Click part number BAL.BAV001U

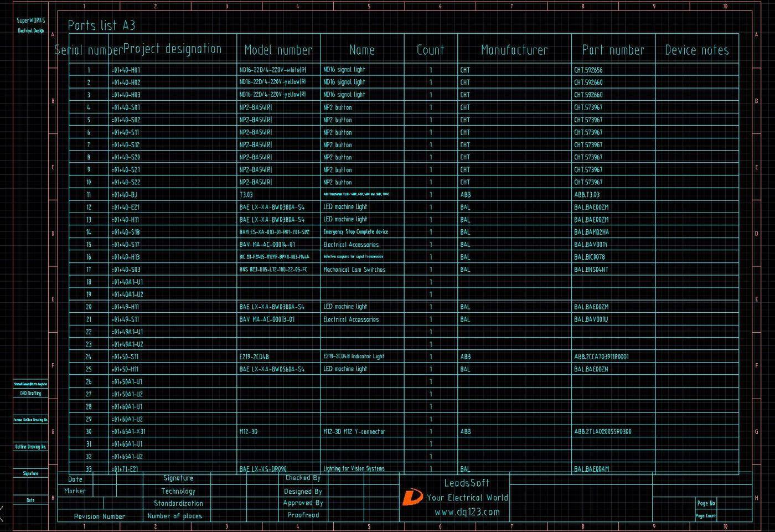point(591,319)
